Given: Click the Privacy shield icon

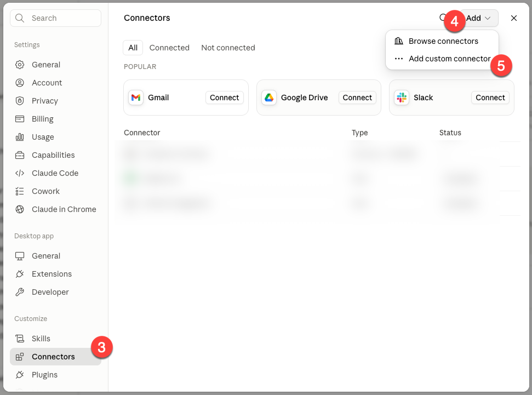Looking at the screenshot, I should [20, 101].
